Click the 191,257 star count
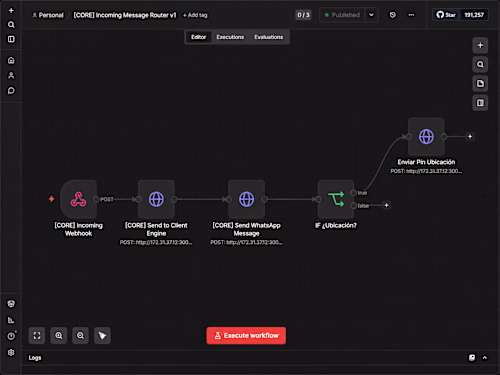 pyautogui.click(x=474, y=15)
